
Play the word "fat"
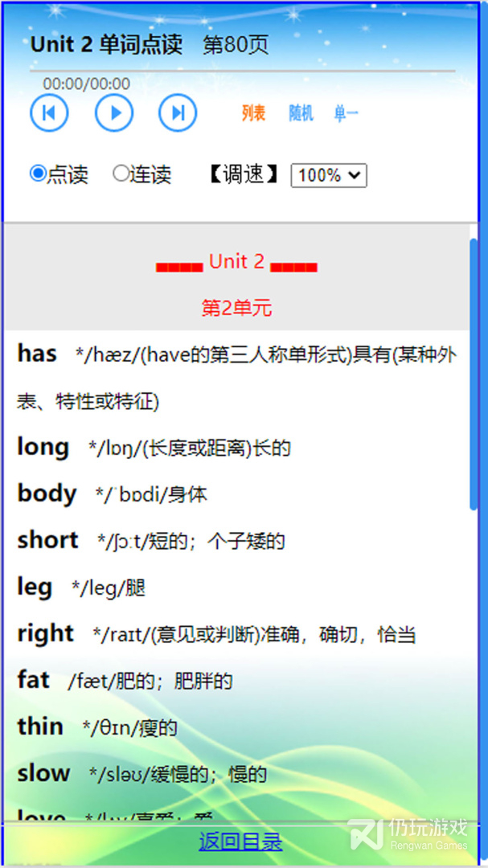tap(33, 681)
